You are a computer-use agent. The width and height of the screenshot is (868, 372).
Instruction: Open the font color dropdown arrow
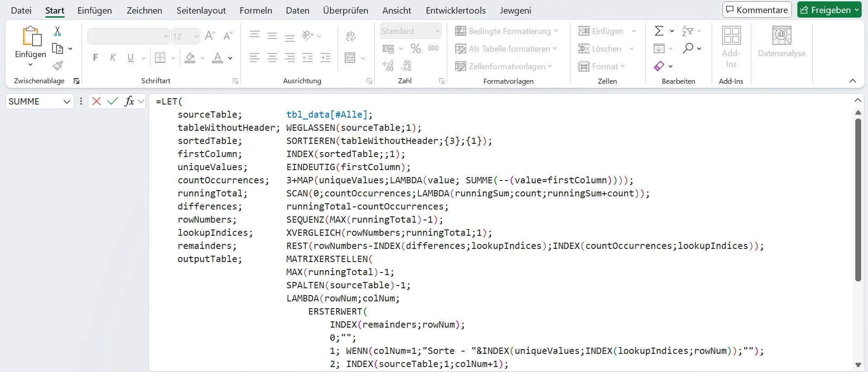click(x=230, y=58)
